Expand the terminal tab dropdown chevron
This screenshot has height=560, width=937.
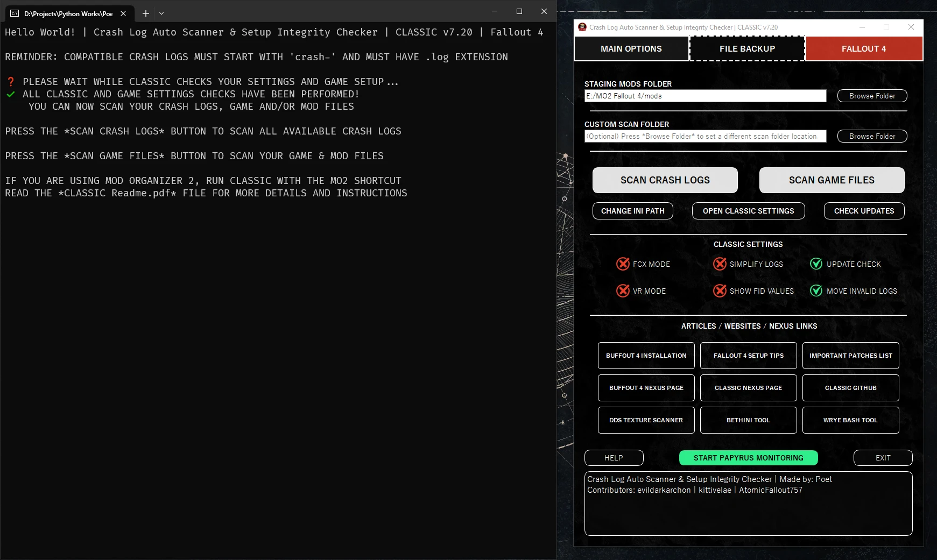161,13
